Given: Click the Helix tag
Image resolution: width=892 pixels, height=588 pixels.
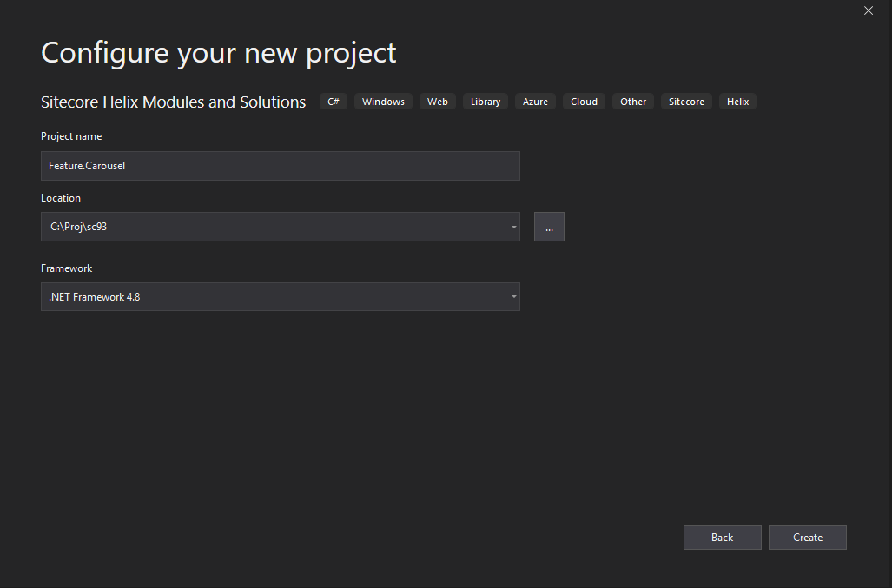Looking at the screenshot, I should 737,102.
